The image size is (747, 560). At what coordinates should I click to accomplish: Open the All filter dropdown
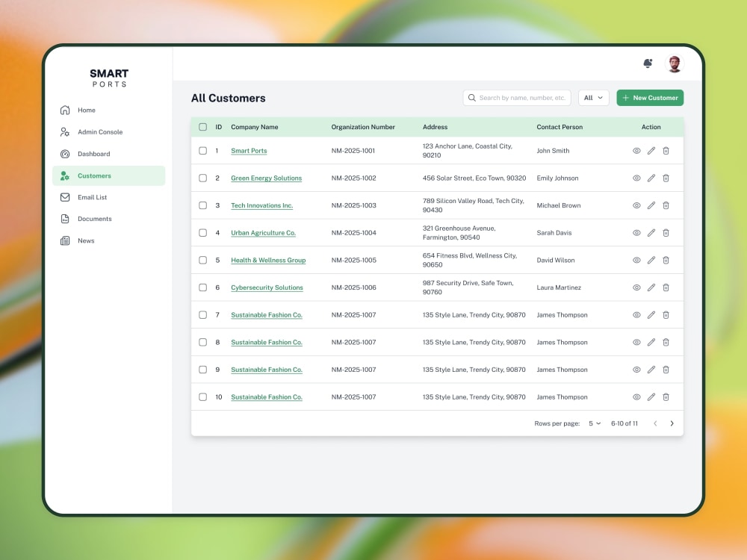pyautogui.click(x=594, y=98)
